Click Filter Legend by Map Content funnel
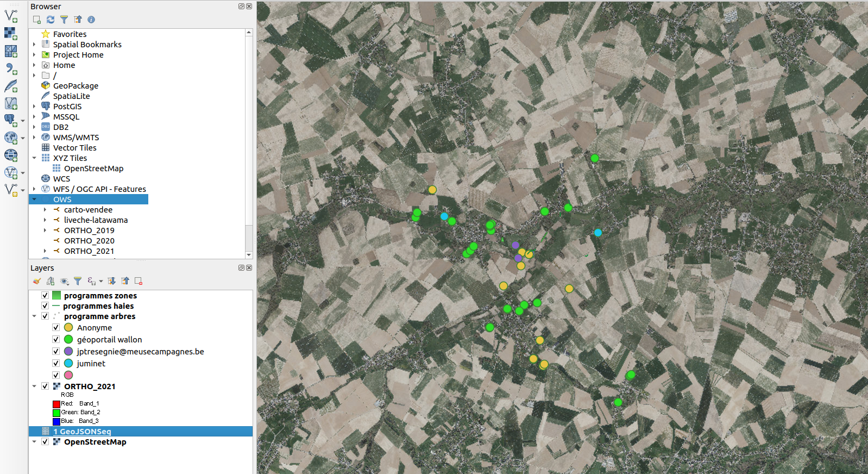 78,281
